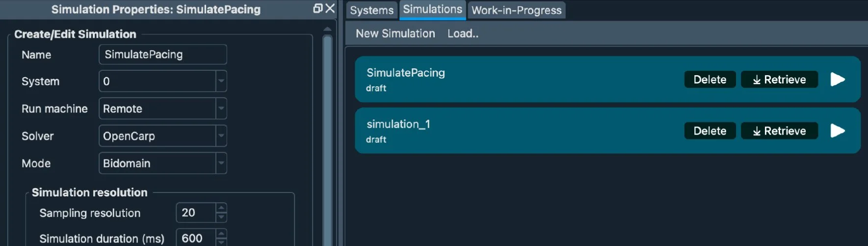Open the Work-in-Progress tab
Viewport: 868px width, 246px height.
coord(516,10)
